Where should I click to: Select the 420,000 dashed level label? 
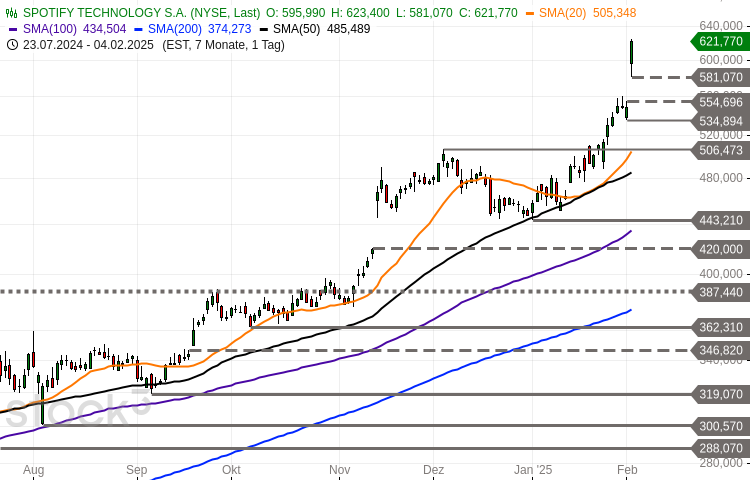coord(720,248)
